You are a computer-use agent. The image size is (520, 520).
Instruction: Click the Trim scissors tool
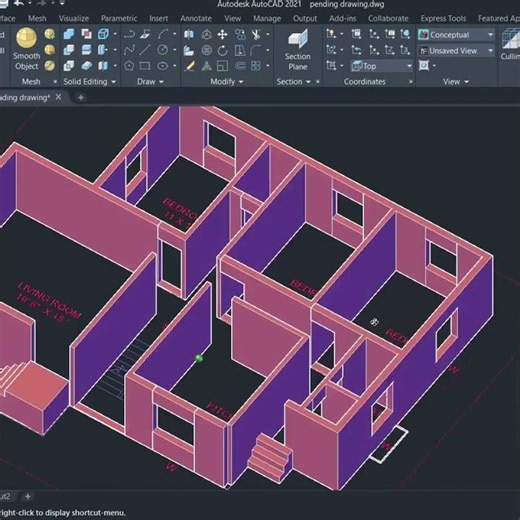256,34
